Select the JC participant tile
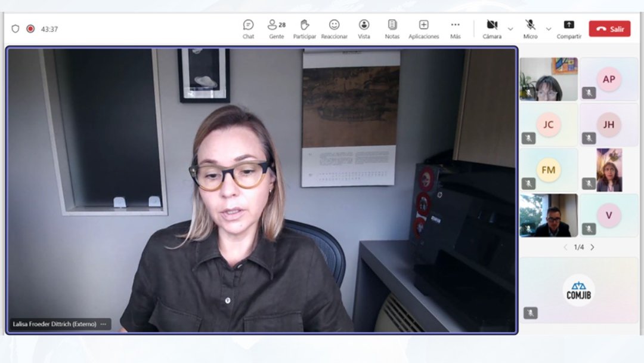The image size is (644, 363). tap(549, 125)
